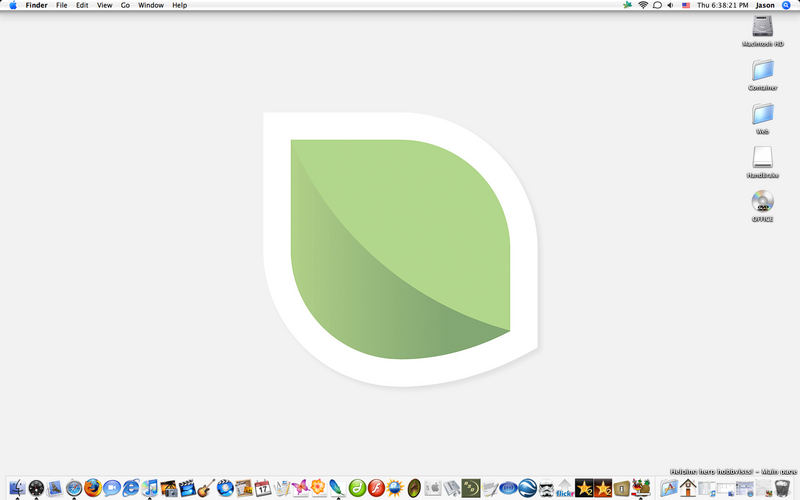Launch Dashboard gauge icon in Dock
This screenshot has height=500, width=800.
click(x=36, y=488)
